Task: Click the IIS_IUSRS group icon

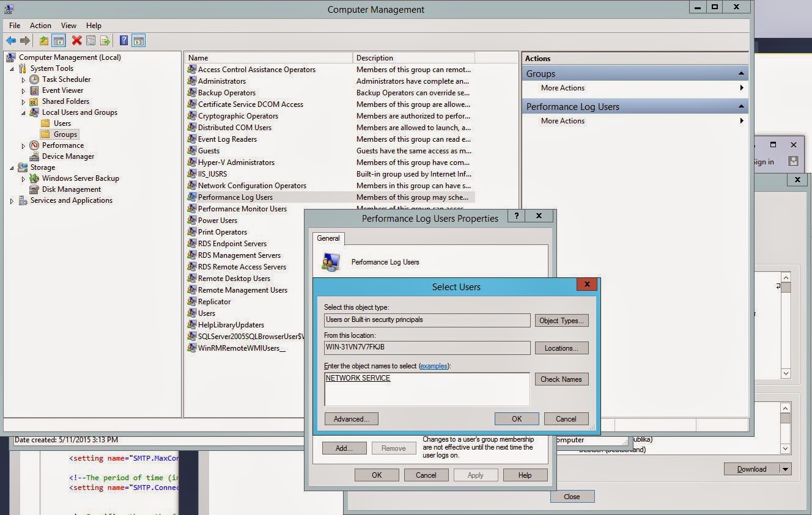Action: pos(192,174)
